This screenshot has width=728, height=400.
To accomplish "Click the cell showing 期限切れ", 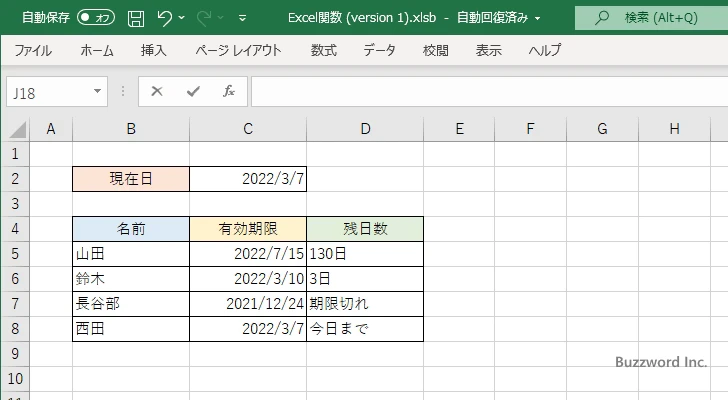I will tap(365, 304).
